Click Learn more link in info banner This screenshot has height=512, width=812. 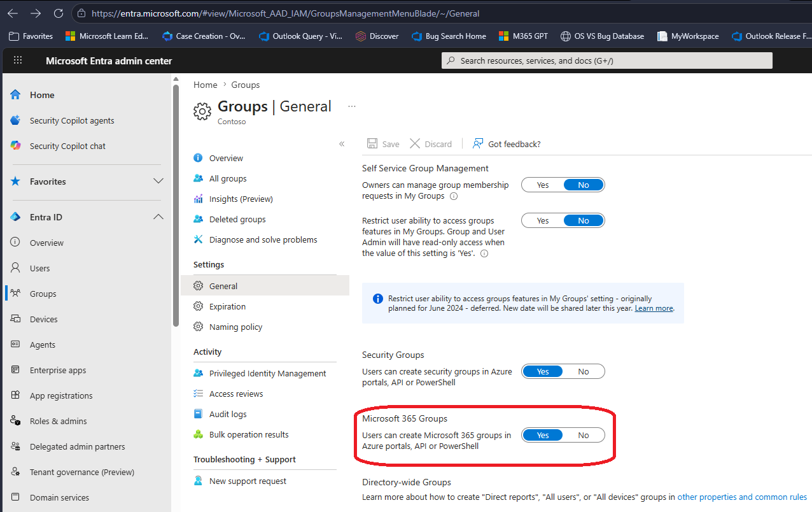[654, 308]
